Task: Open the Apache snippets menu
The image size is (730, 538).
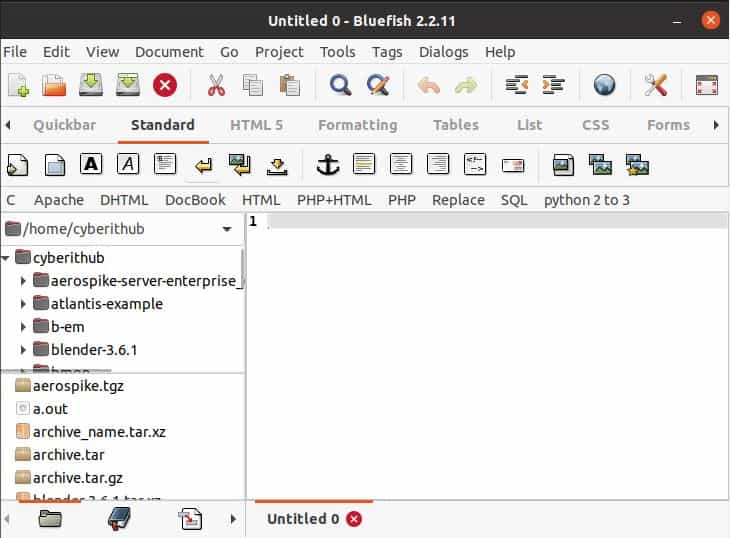Action: (59, 200)
